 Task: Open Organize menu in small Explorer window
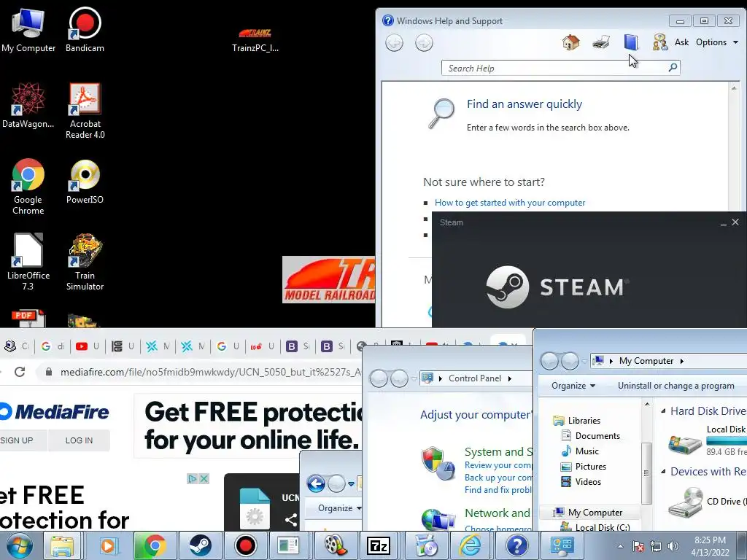pyautogui.click(x=340, y=508)
